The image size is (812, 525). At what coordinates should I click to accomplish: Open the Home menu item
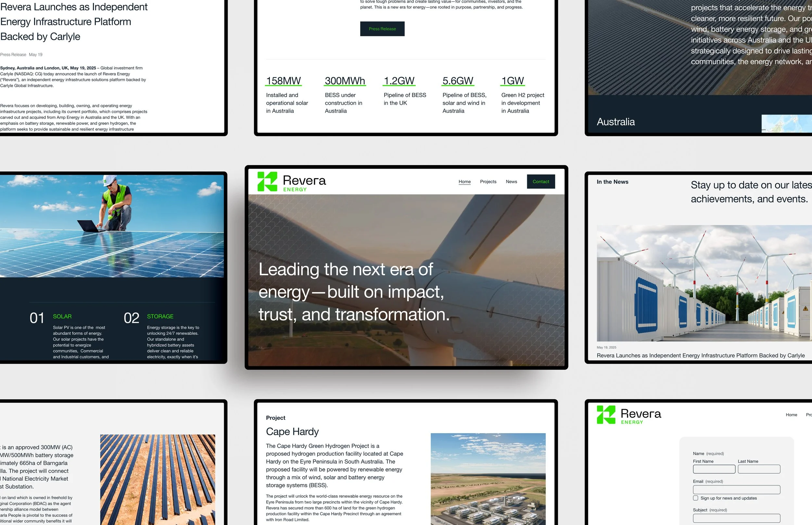click(464, 182)
